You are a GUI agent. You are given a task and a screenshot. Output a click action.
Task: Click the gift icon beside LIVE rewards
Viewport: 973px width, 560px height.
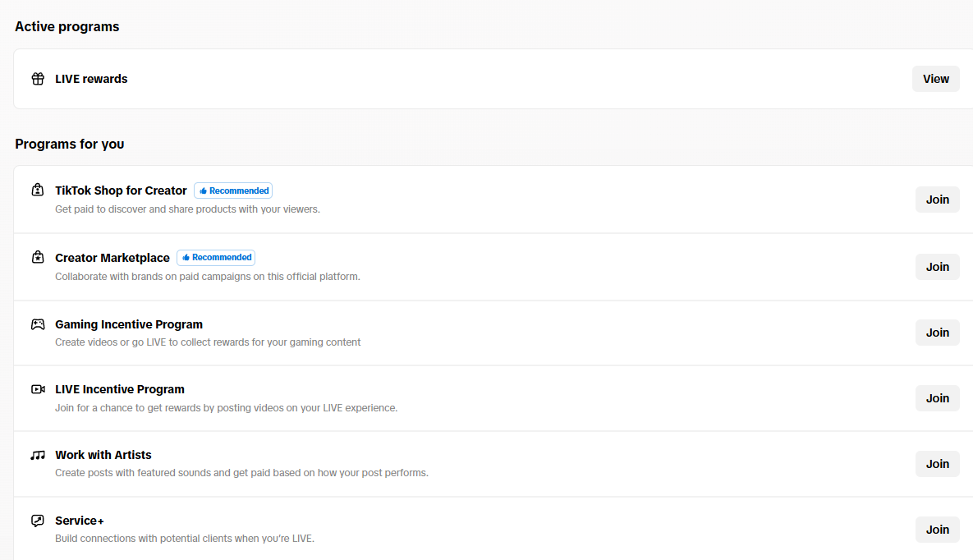point(38,79)
